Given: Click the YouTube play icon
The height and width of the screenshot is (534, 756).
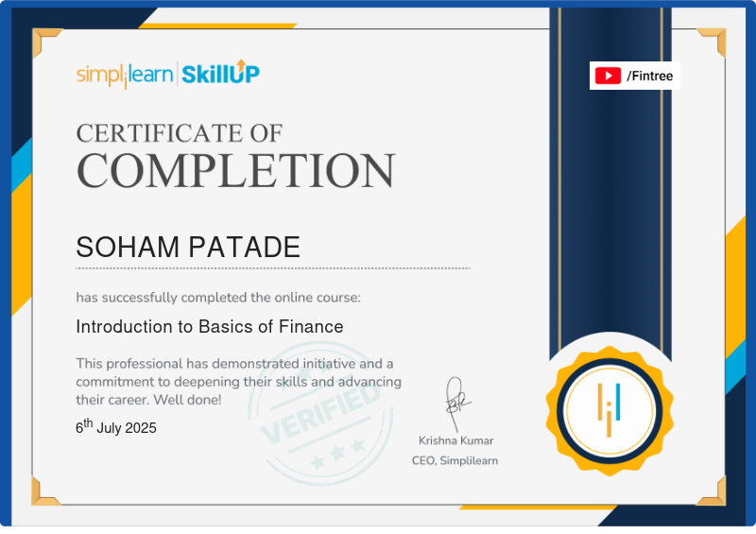Looking at the screenshot, I should 608,76.
